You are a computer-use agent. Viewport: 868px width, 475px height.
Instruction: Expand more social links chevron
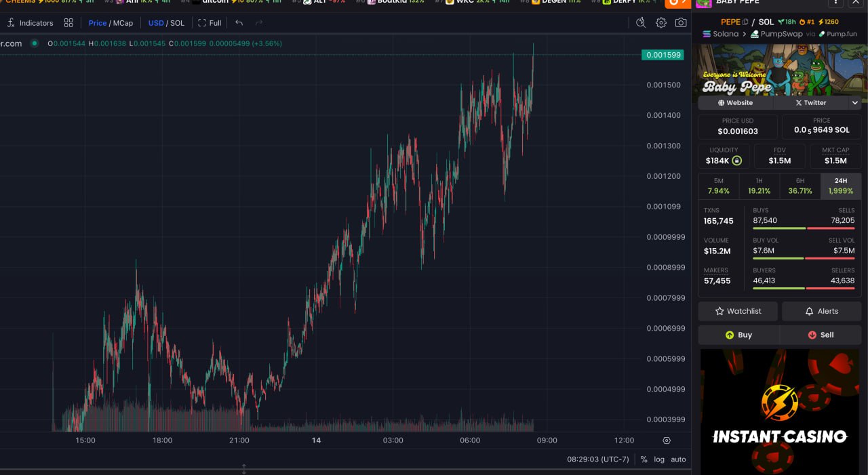[x=855, y=103]
